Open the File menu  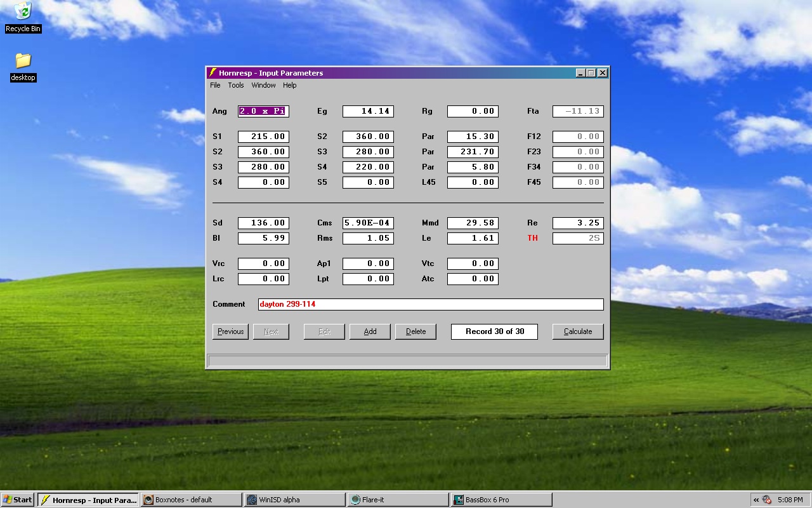(x=215, y=85)
